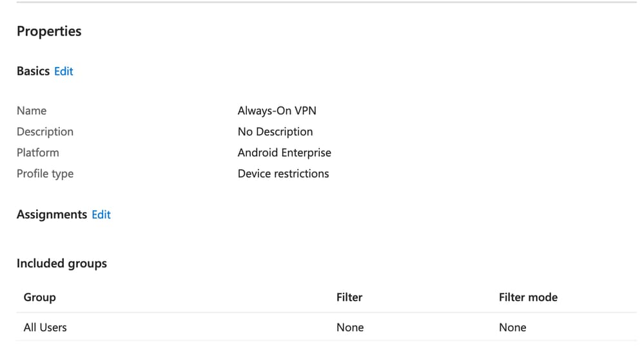Click None in the Filter mode column
Viewport: 644px width, 354px height.
(512, 328)
